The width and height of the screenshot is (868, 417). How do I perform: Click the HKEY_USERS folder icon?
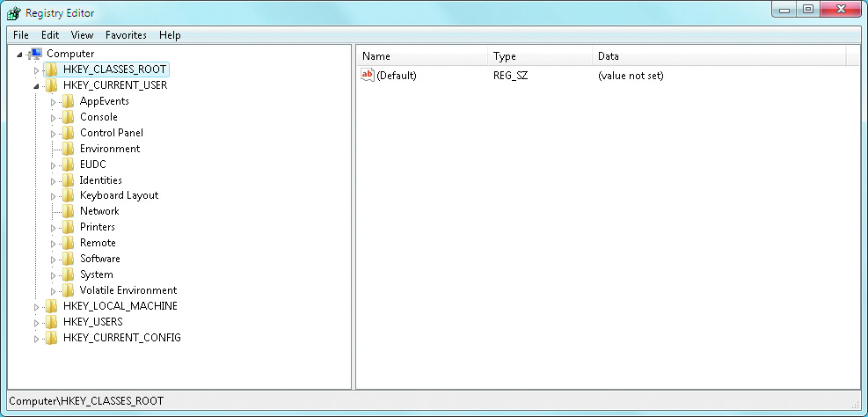[52, 322]
